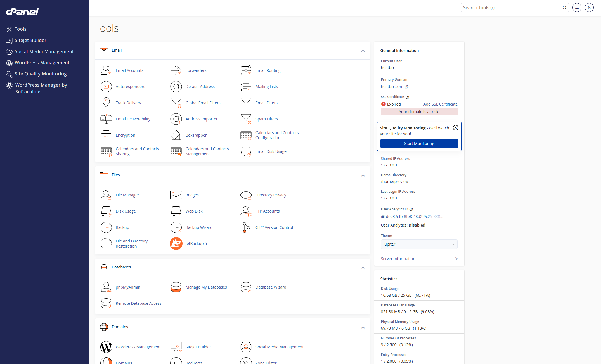601x364 pixels.
Task: Open the Email Filters link
Action: click(x=266, y=103)
